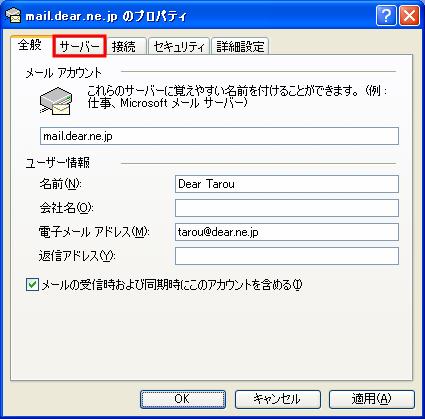Click the キャンセル button
Screen dimensions: 425x419
click(x=277, y=399)
